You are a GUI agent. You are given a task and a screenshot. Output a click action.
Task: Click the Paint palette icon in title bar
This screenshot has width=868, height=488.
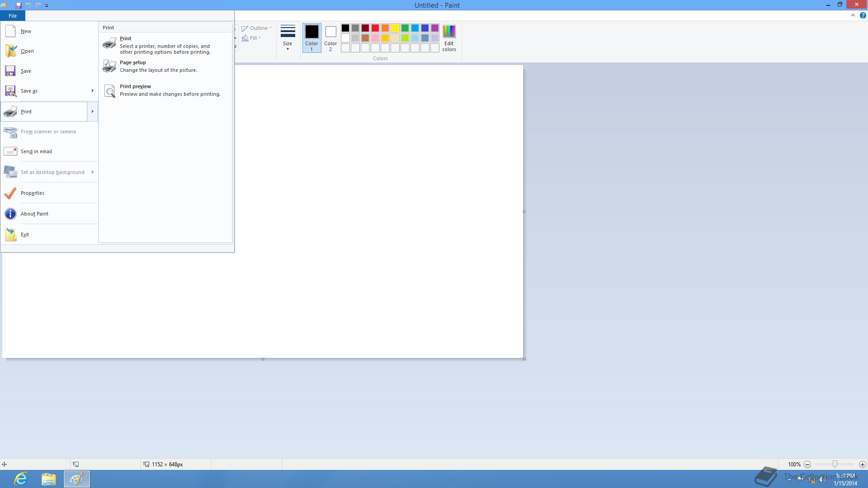tap(4, 5)
